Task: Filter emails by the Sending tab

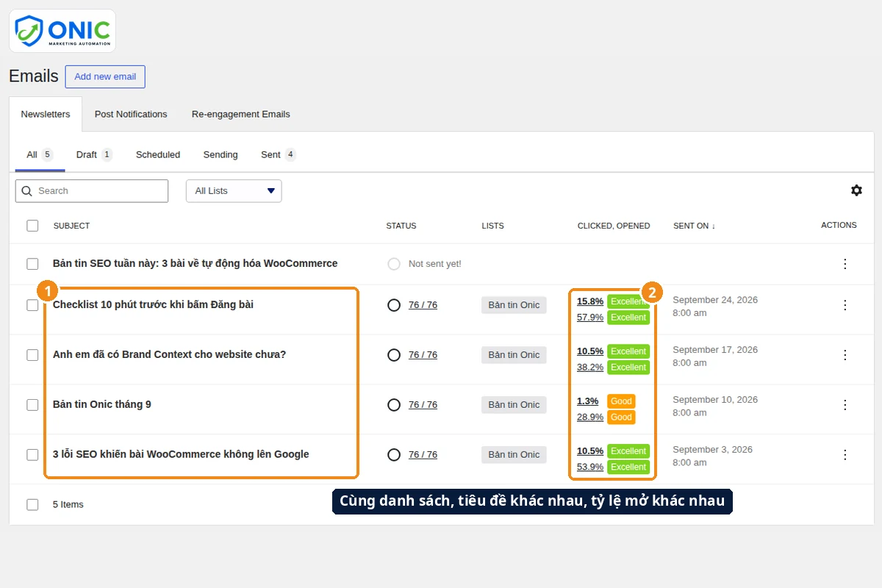Action: 220,155
